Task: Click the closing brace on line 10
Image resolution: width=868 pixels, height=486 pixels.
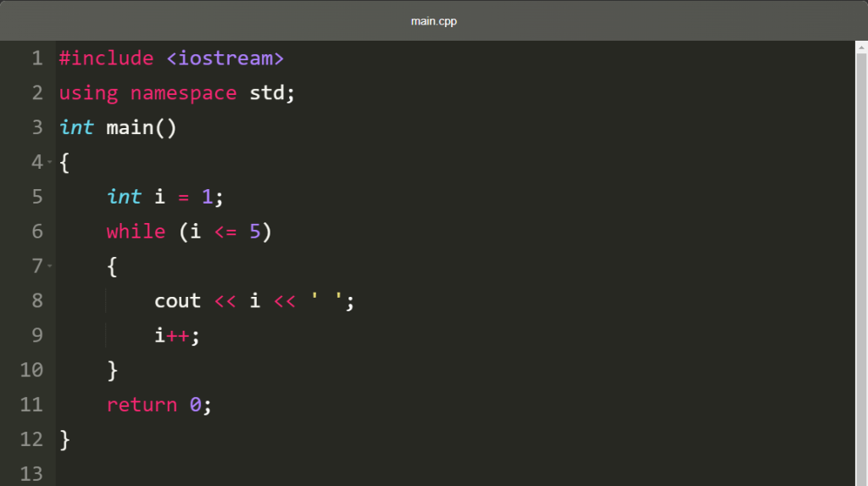Action: point(113,371)
